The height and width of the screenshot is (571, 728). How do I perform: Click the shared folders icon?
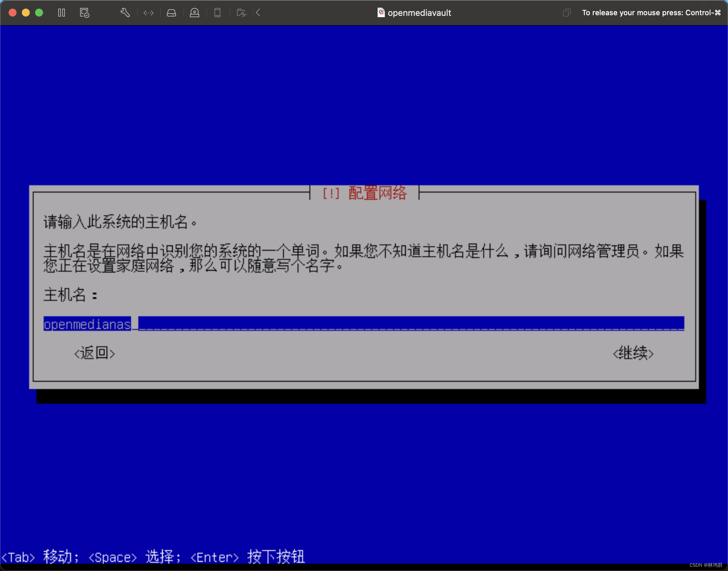click(241, 13)
